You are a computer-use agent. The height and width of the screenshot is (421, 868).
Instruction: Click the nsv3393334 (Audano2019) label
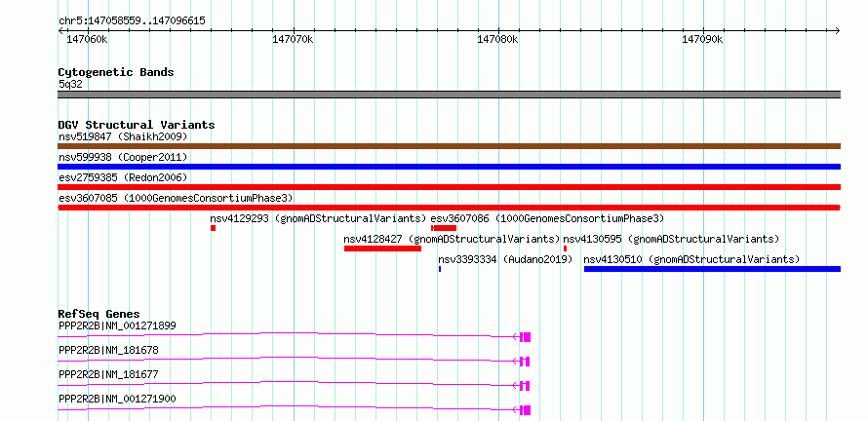[505, 259]
